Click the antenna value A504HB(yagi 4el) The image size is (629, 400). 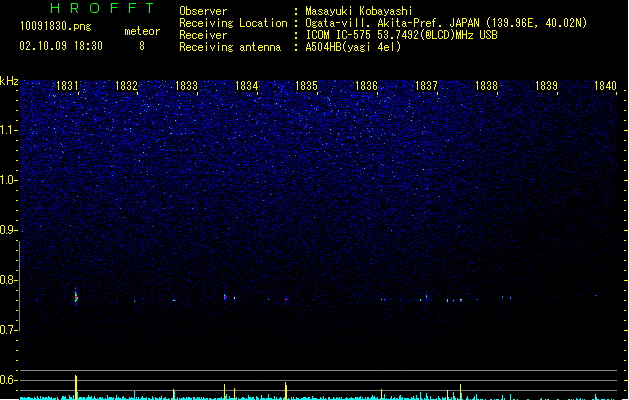(x=353, y=47)
